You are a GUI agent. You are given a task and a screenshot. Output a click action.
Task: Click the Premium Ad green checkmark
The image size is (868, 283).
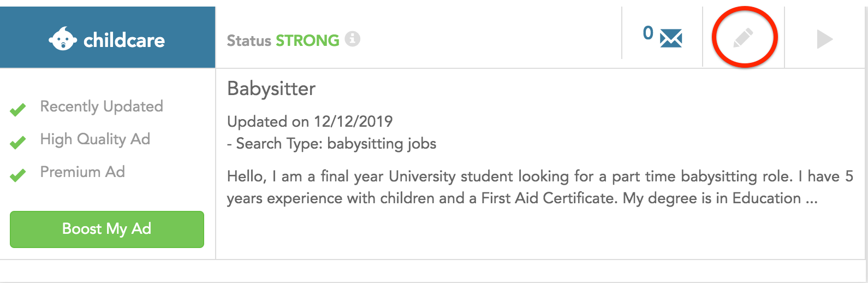(x=18, y=175)
